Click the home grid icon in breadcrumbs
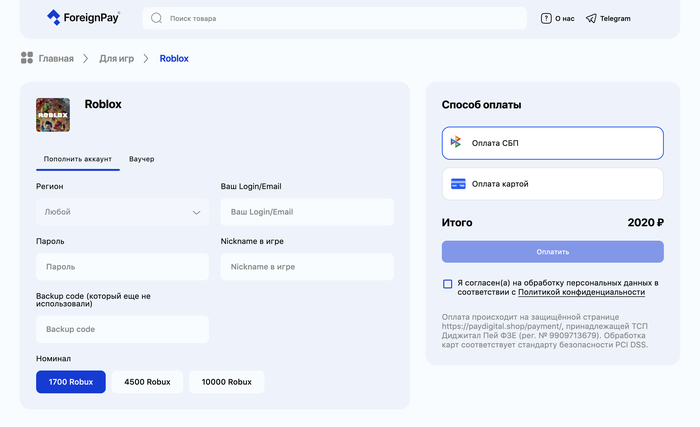This screenshot has height=427, width=700. point(27,58)
